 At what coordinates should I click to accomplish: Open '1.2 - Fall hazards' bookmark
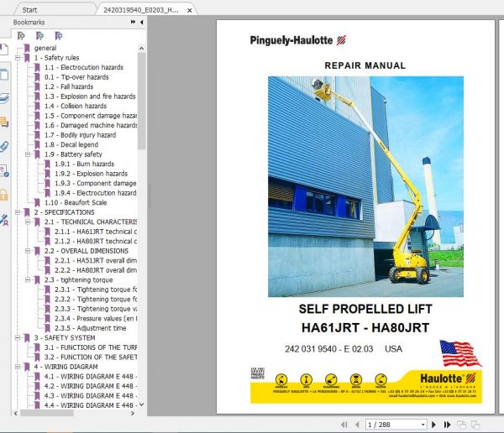[69, 86]
